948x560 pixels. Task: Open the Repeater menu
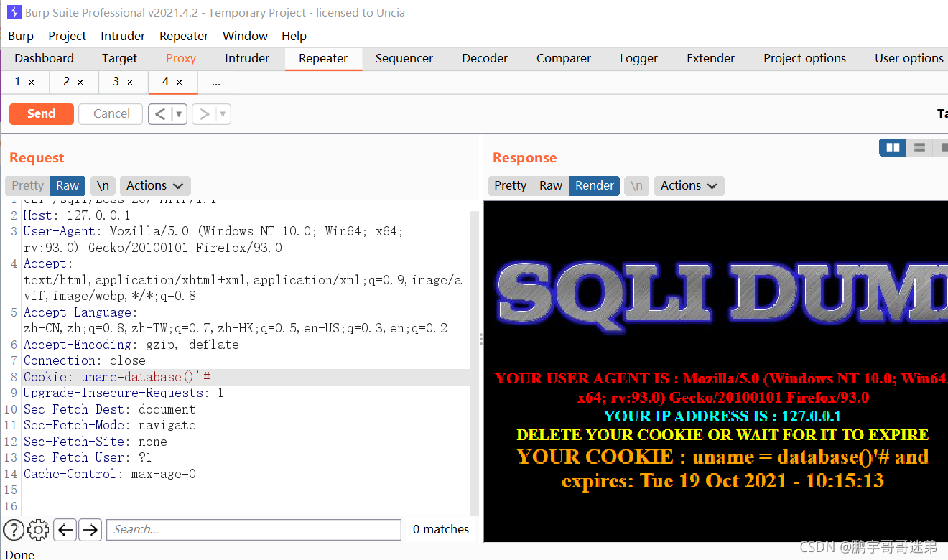pyautogui.click(x=184, y=36)
